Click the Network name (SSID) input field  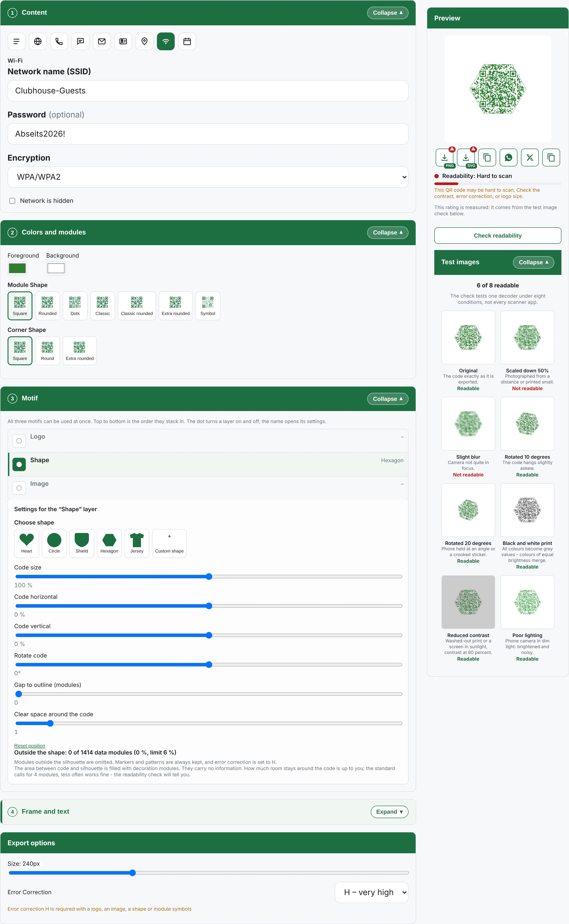coord(208,91)
